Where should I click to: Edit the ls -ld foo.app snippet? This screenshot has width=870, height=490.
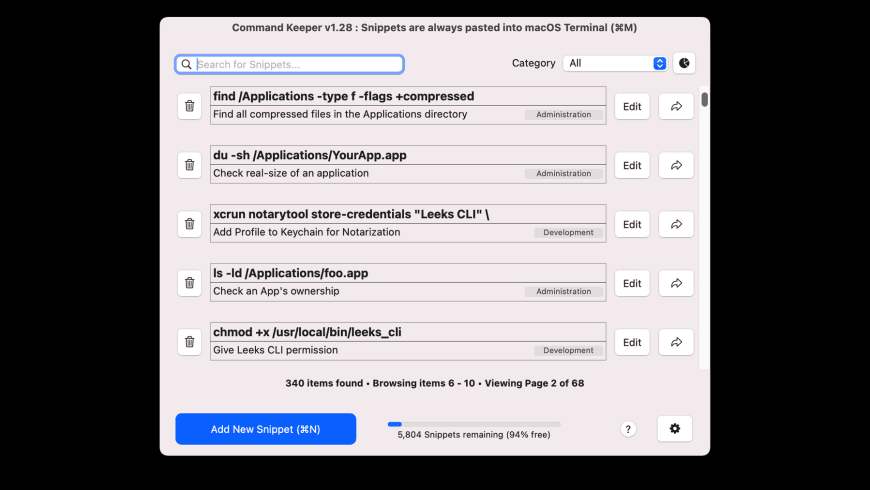[x=632, y=283]
